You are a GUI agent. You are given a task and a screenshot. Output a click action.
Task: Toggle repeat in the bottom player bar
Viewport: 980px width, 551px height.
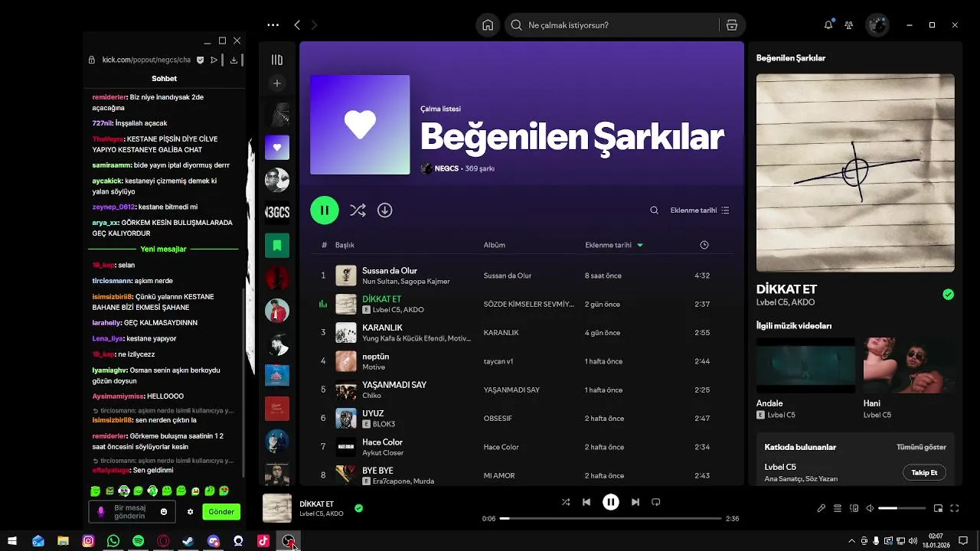pyautogui.click(x=656, y=502)
